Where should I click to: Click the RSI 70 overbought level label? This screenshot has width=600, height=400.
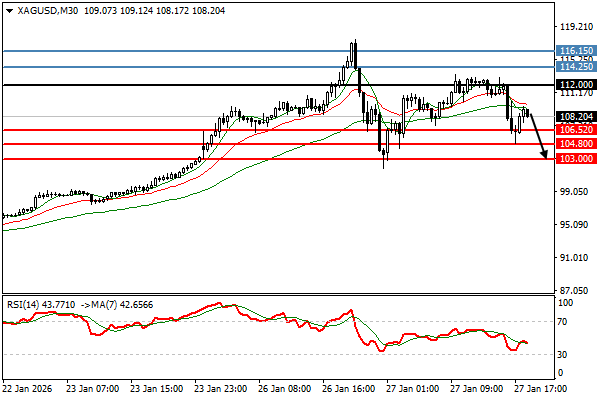[565, 322]
